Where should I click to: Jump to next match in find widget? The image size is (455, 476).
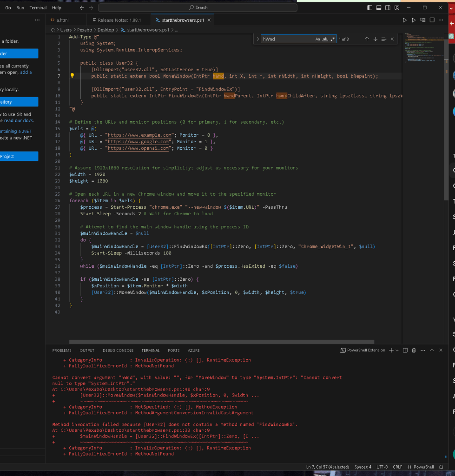[376, 39]
